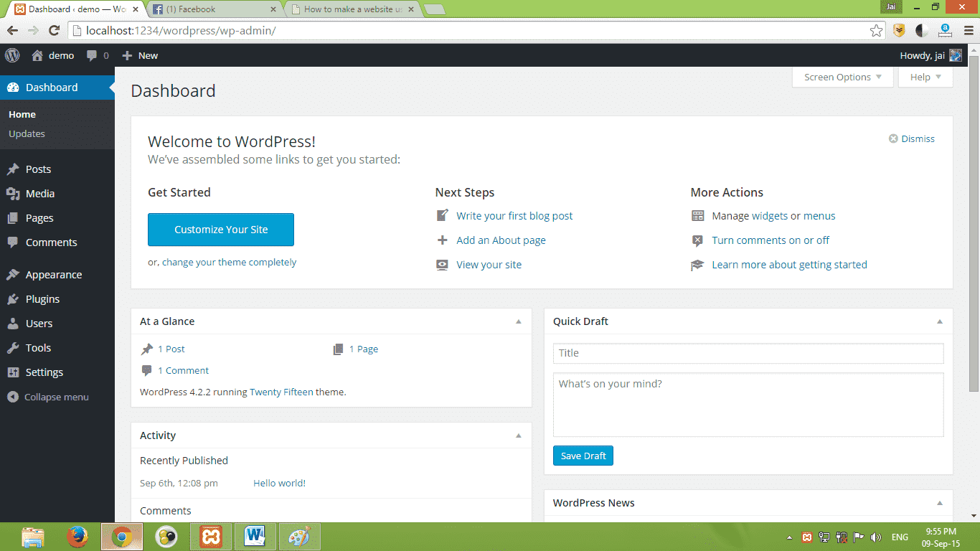The width and height of the screenshot is (980, 551).
Task: Open the Posts menu label in sidebar
Action: tap(38, 169)
